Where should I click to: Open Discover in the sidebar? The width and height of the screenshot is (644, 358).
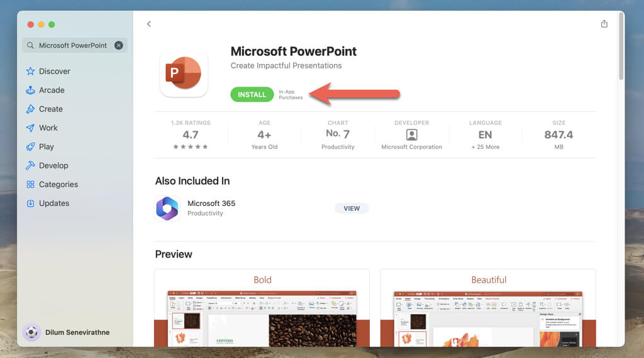48,72
